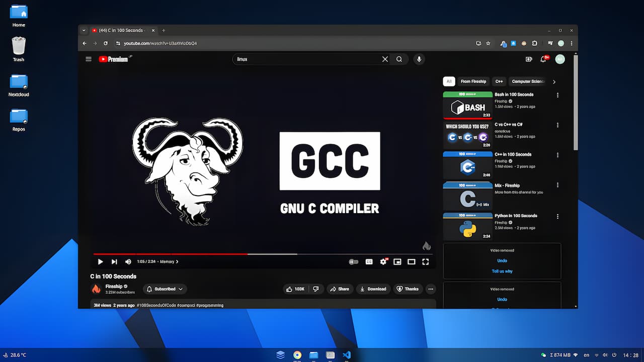This screenshot has height=362, width=644.
Task: Open YouTube account avatar menu
Action: click(x=560, y=59)
